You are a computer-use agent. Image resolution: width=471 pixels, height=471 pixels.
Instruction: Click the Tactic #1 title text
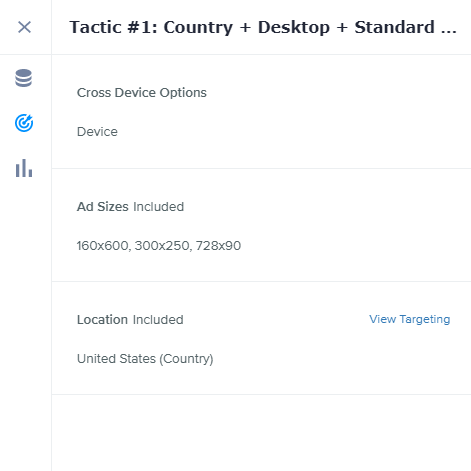(263, 27)
